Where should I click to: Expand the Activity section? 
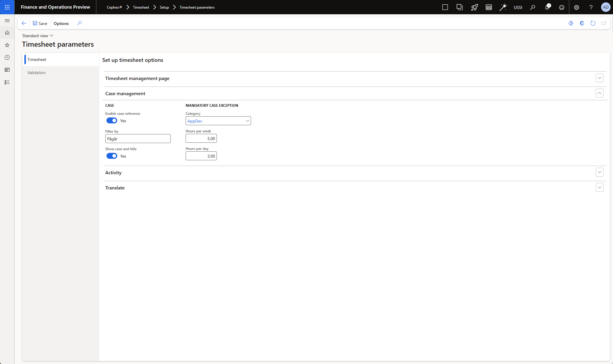pos(599,172)
